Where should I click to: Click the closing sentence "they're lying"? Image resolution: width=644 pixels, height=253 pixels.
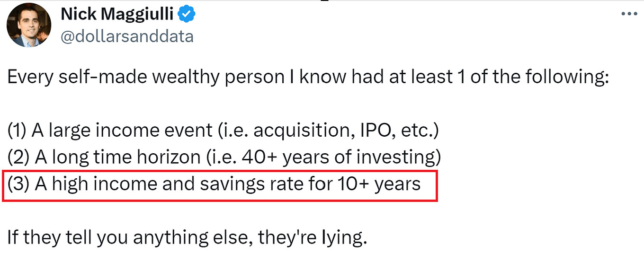tap(187, 238)
